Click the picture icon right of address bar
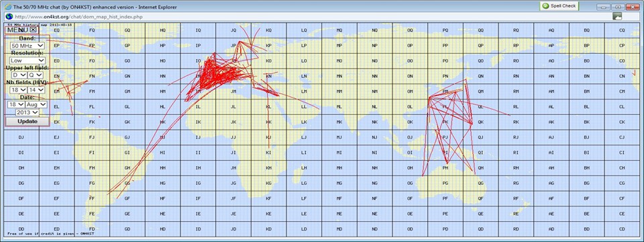 tap(617, 16)
